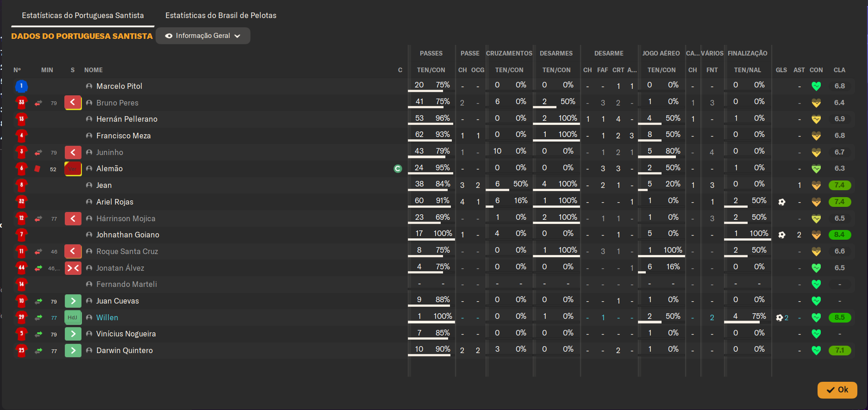This screenshot has height=410, width=868.
Task: Click Fernando Marteli's number 14 jersey icon
Action: coord(21,284)
